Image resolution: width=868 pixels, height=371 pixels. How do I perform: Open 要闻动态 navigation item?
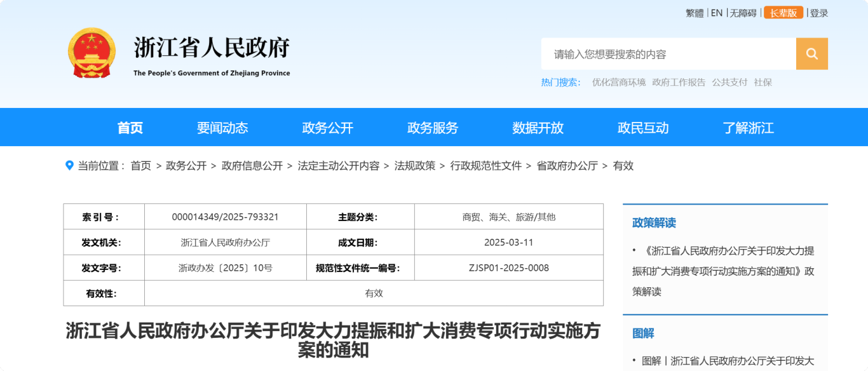pyautogui.click(x=222, y=128)
